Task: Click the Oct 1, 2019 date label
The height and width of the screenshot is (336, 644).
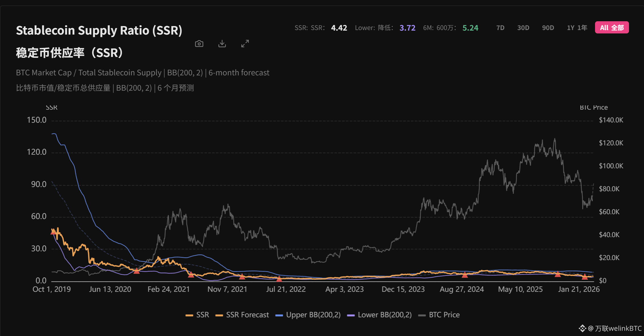Action: pos(52,289)
